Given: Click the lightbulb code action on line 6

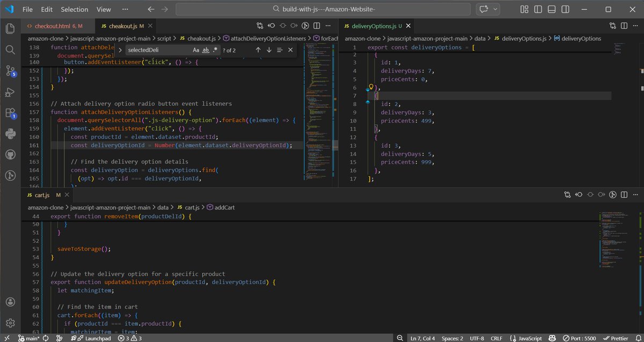Looking at the screenshot, I should point(371,86).
